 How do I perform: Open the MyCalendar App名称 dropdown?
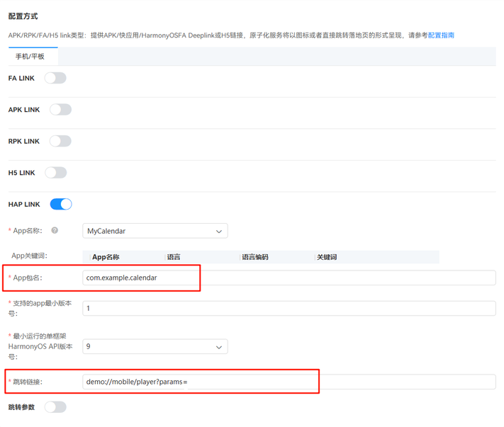click(x=155, y=231)
